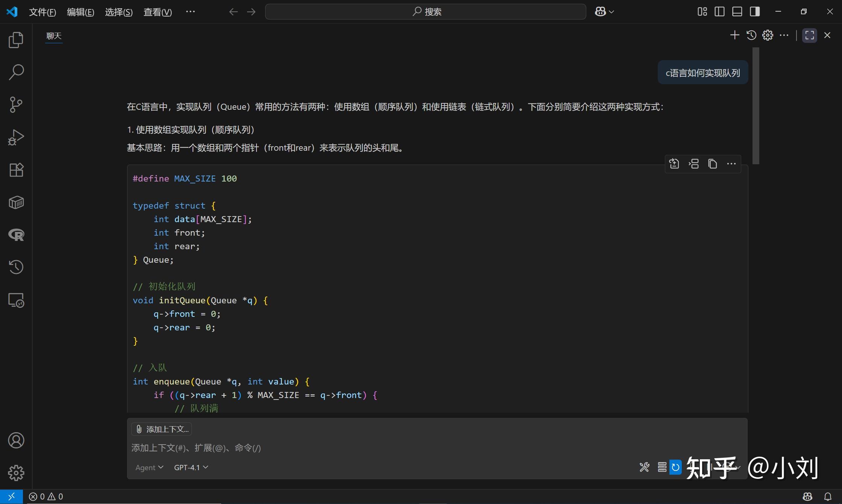Viewport: 842px width, 504px height.
Task: Open the Explorer view in the activity bar
Action: tap(16, 40)
